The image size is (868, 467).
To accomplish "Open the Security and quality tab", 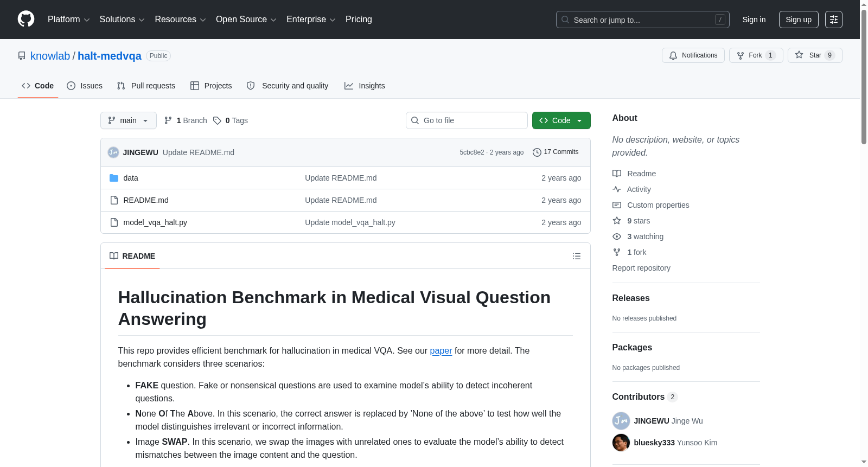I will pyautogui.click(x=288, y=86).
